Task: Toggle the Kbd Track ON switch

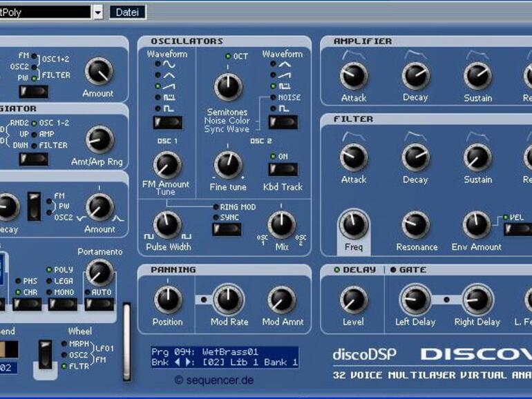Action: click(283, 170)
